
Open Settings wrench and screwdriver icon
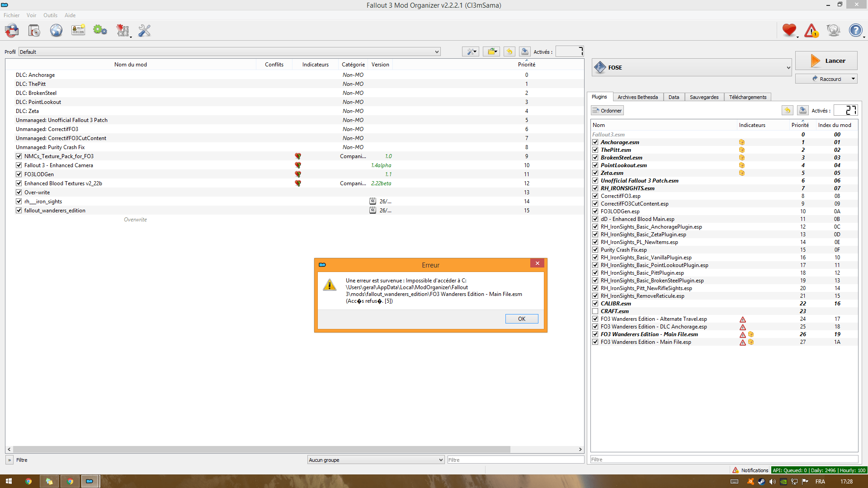[144, 31]
